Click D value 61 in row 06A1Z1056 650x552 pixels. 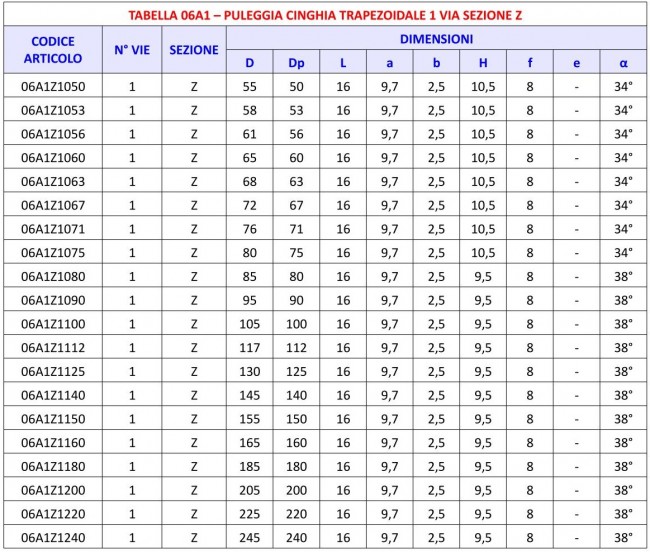click(x=250, y=134)
